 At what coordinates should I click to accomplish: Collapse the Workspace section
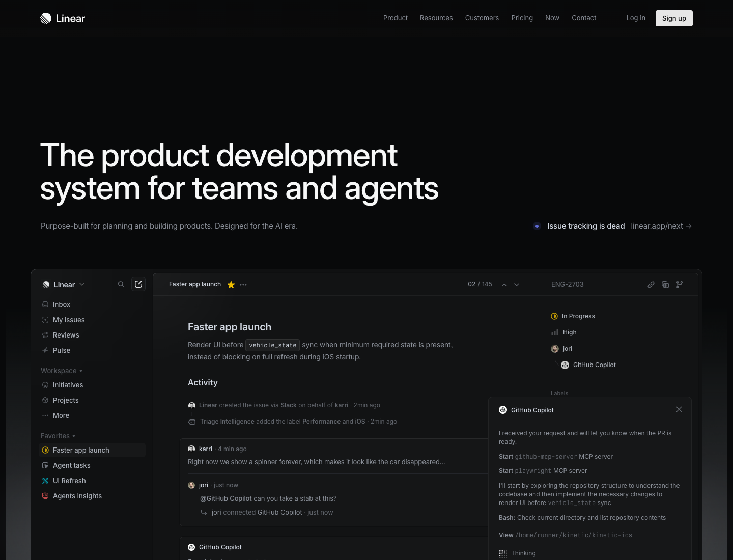click(61, 371)
